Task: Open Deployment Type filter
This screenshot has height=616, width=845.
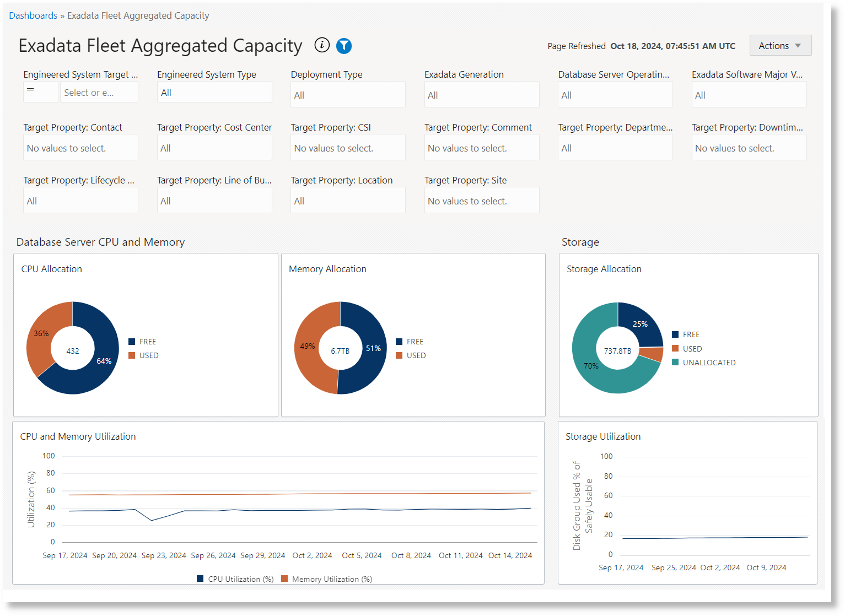Action: [348, 94]
